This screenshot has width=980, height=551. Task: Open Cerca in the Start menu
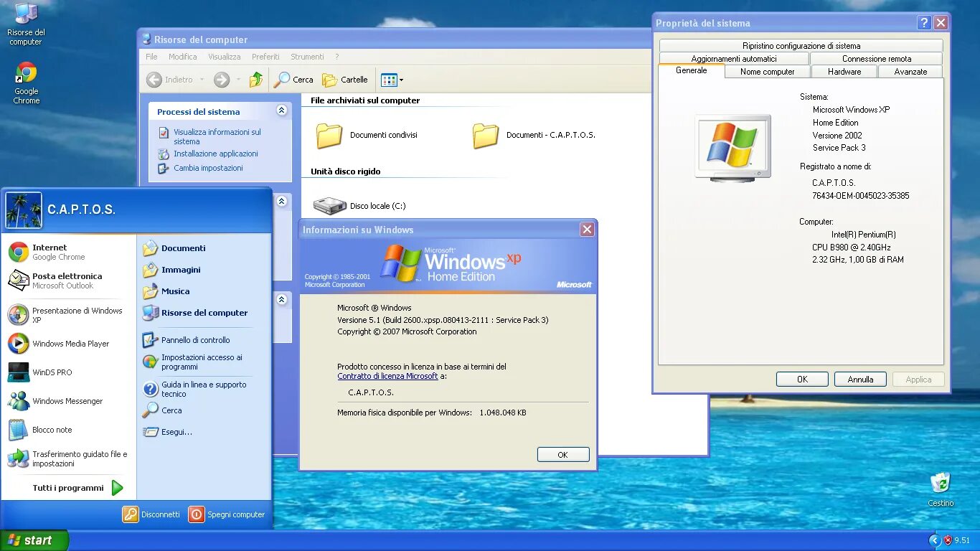click(197, 410)
